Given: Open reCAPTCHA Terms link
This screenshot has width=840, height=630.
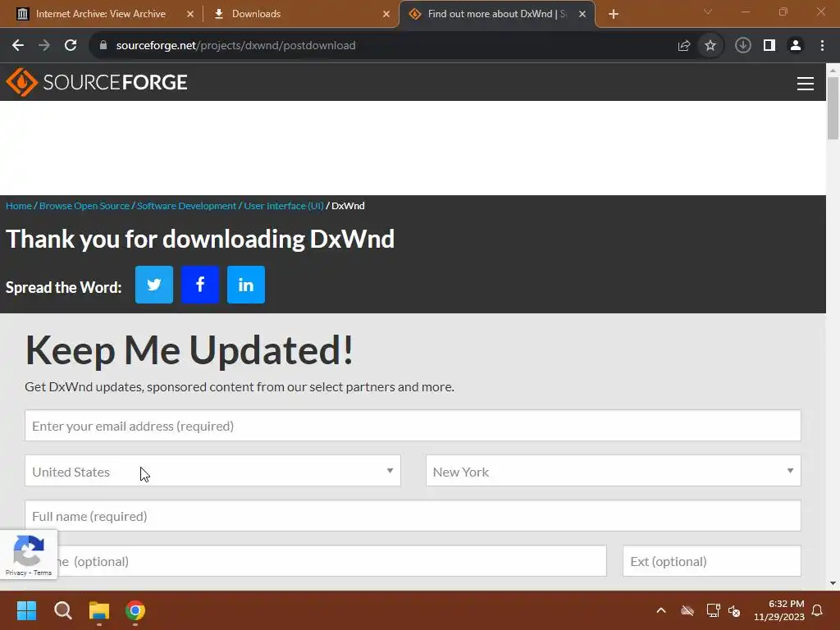Looking at the screenshot, I should pos(43,573).
